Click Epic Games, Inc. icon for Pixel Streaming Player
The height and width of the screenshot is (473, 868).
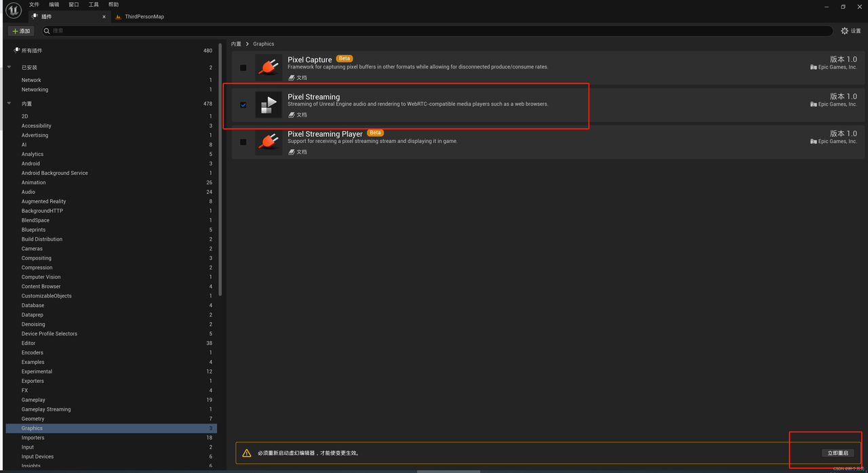tap(814, 142)
